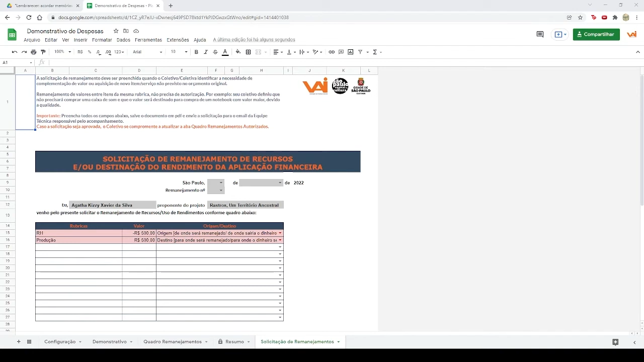
Task: Open the Formatar menu
Action: pyautogui.click(x=102, y=40)
